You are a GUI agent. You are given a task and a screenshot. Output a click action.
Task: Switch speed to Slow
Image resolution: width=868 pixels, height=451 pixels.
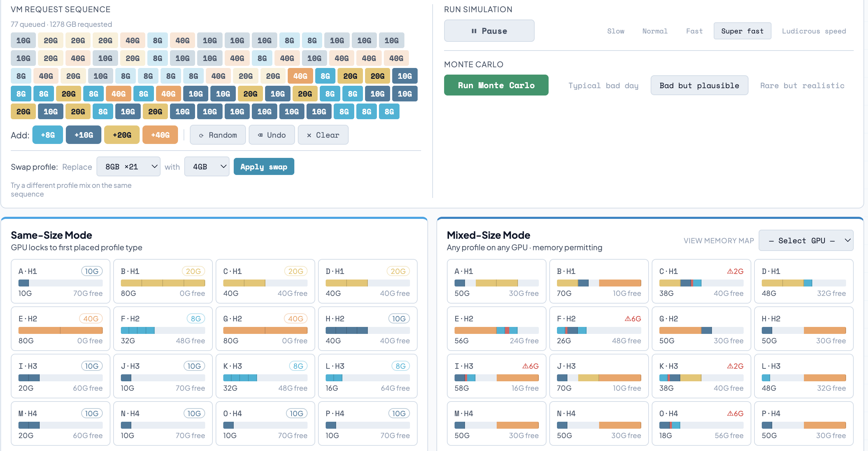pos(615,31)
